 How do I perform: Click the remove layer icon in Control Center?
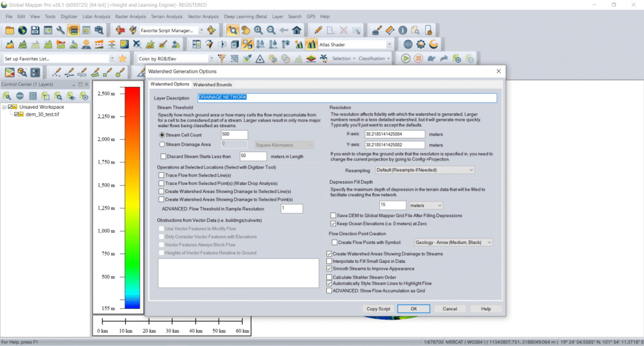[x=84, y=96]
